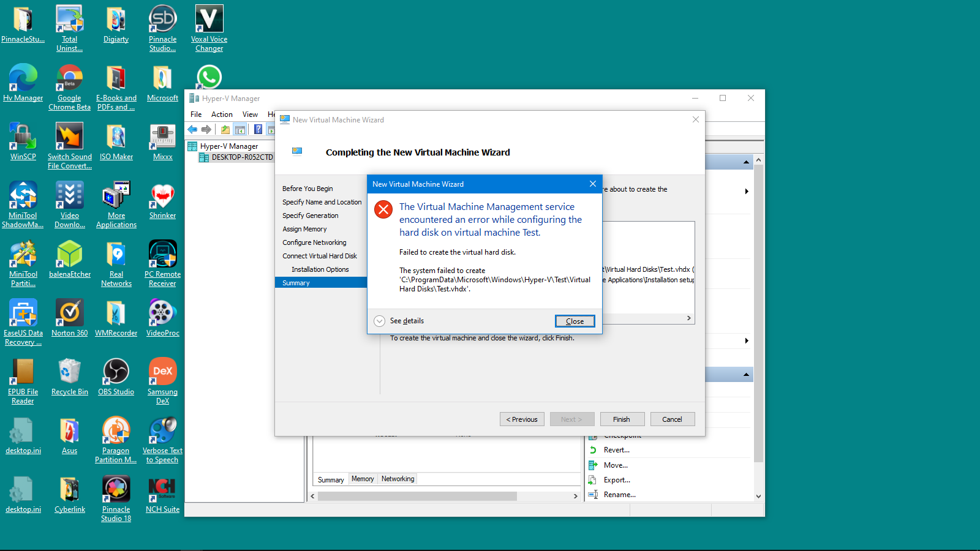Open the File menu in Hyper-V Manager

196,114
